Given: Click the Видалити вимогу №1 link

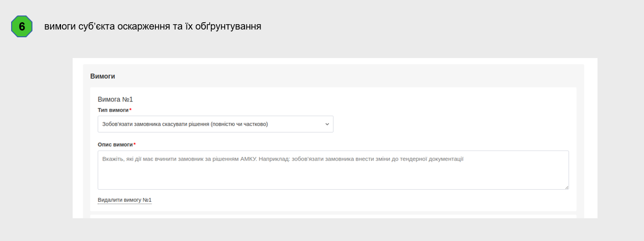Looking at the screenshot, I should click(x=125, y=200).
